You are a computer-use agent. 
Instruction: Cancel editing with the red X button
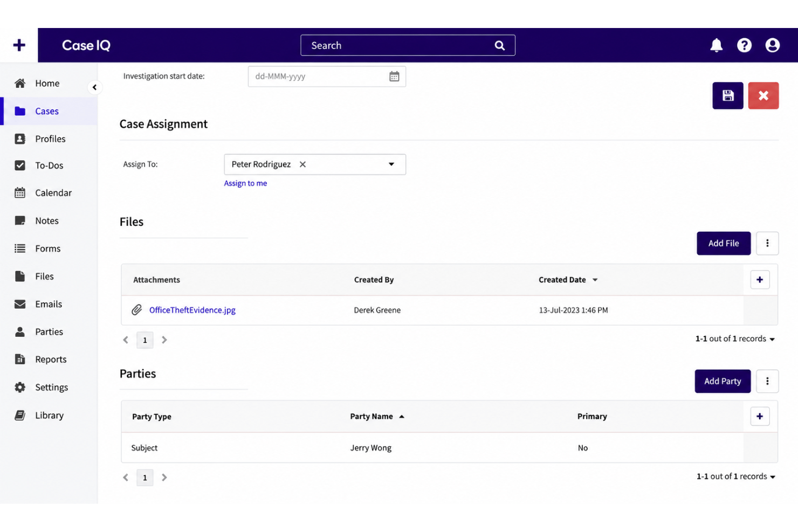[x=763, y=96]
